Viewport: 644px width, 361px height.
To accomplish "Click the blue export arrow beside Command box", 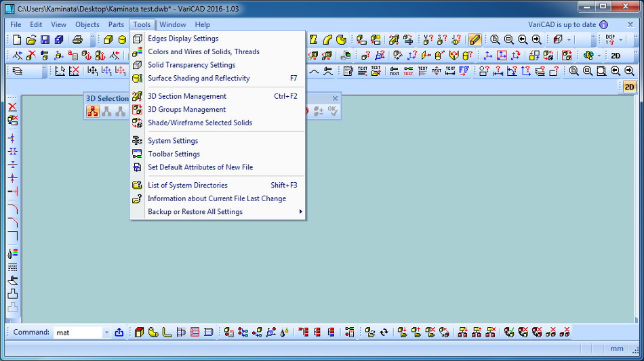I will click(x=119, y=333).
